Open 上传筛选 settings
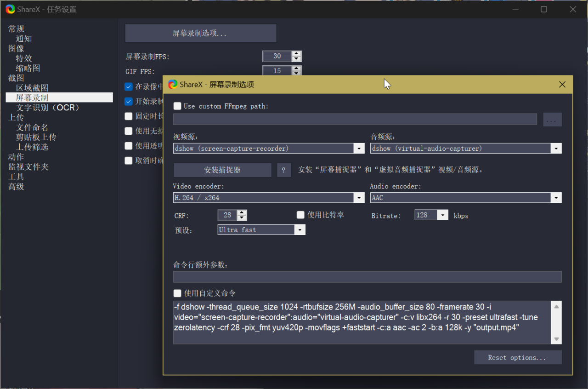588x389 pixels. point(32,147)
